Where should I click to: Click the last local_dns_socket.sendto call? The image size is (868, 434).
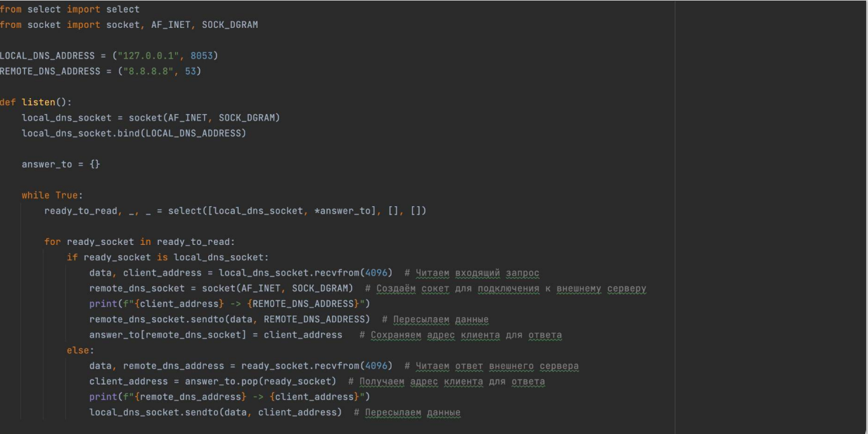click(216, 412)
